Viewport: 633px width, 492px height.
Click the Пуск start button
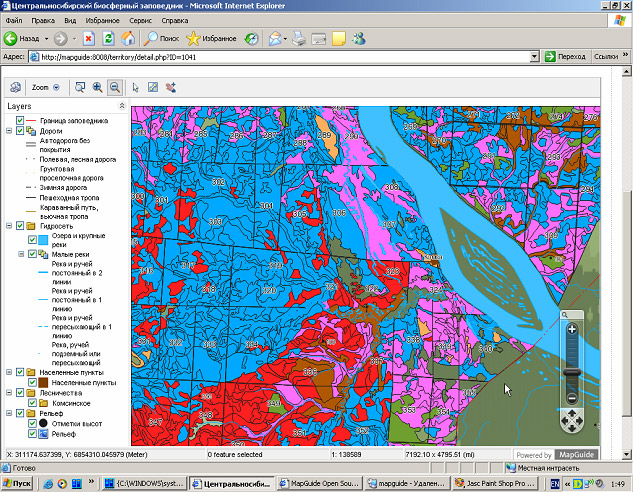[x=17, y=483]
